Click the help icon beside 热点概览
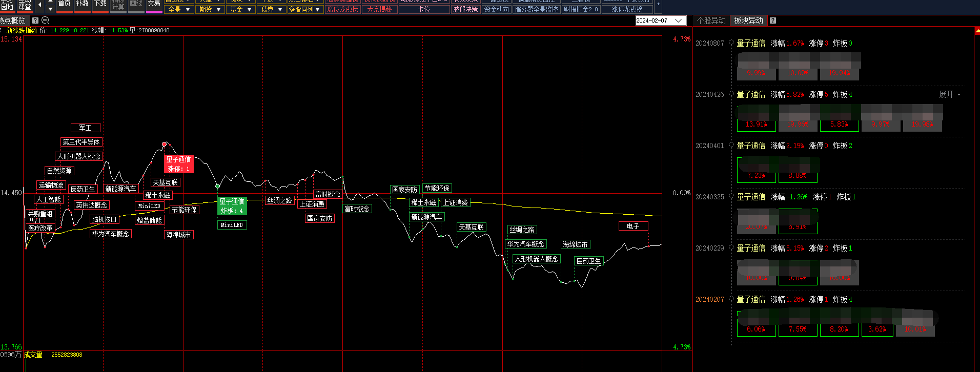Image resolution: width=980 pixels, height=372 pixels. (35, 20)
